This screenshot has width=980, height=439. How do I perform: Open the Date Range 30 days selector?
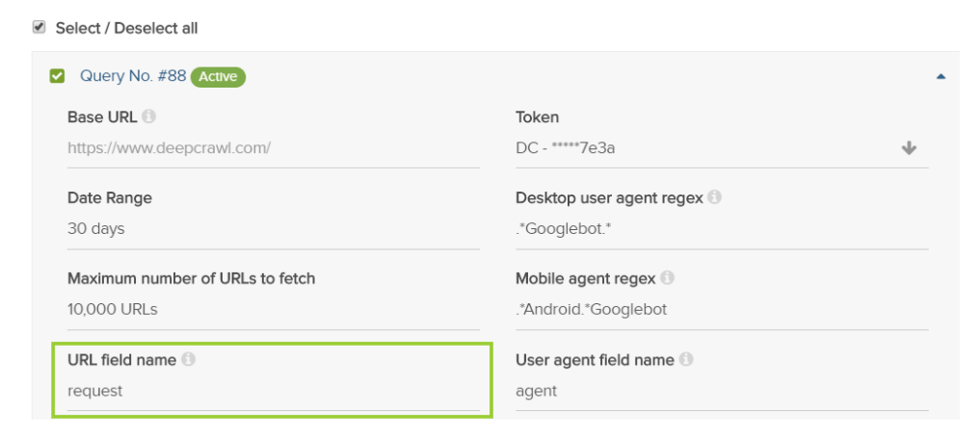[x=270, y=229]
